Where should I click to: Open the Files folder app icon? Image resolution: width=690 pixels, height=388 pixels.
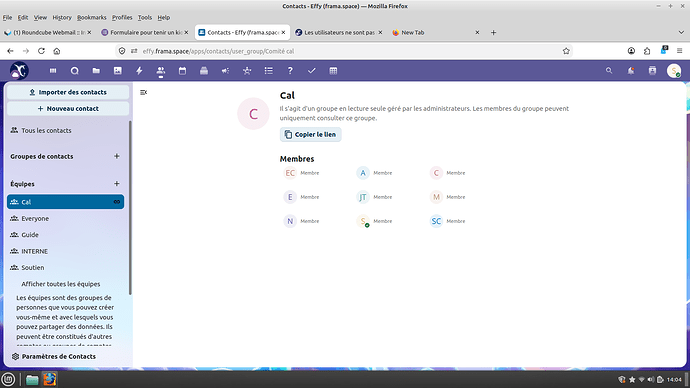(x=96, y=70)
